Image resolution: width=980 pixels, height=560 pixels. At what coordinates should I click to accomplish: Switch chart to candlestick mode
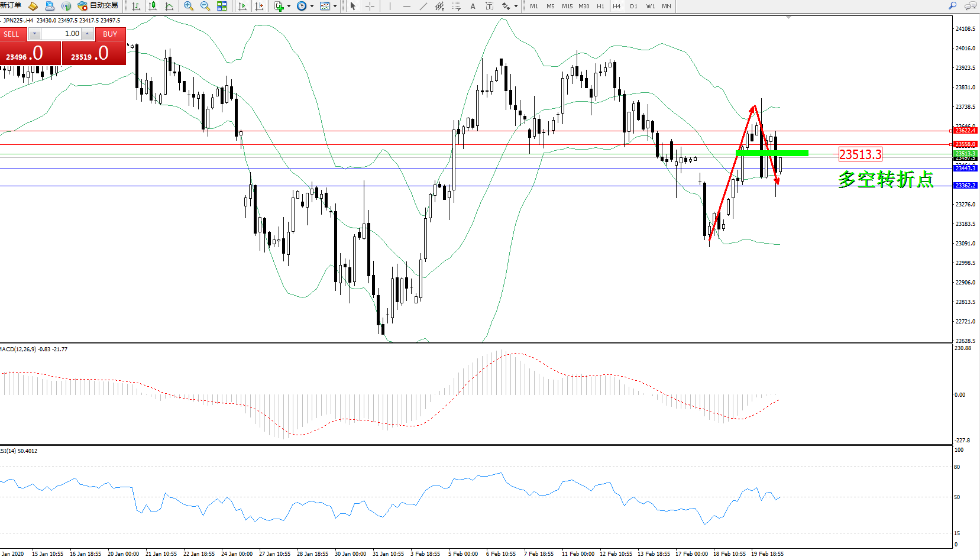[153, 6]
